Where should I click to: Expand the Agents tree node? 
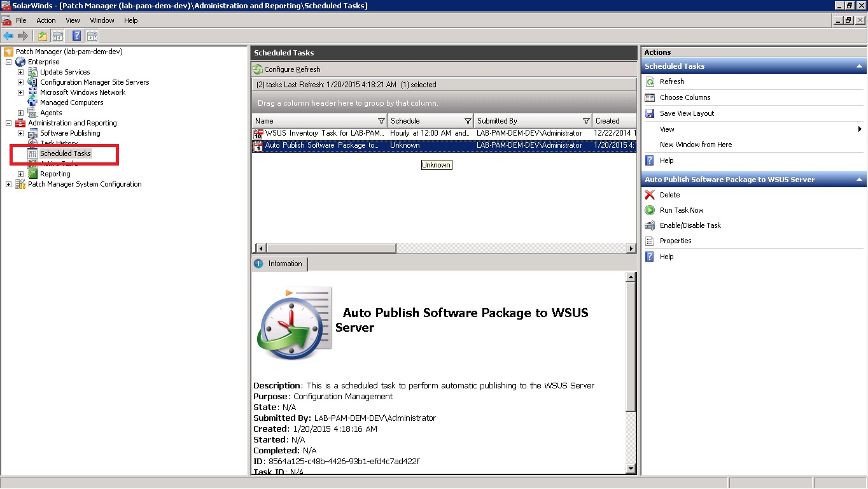[20, 113]
